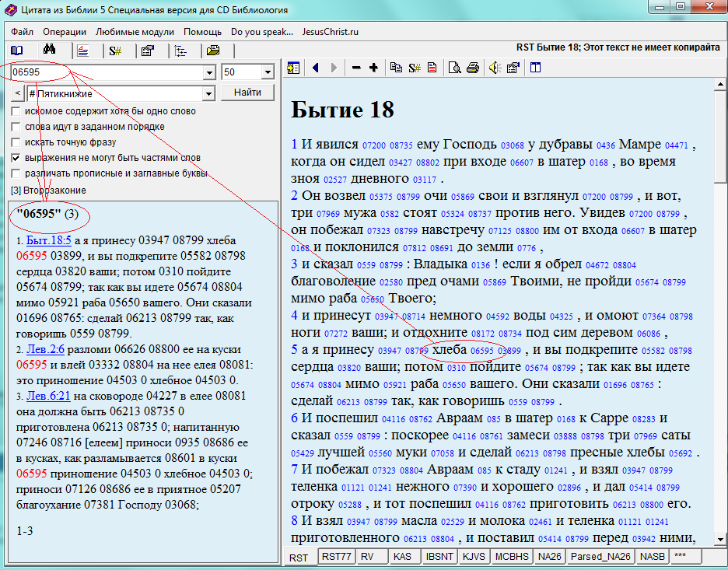Check 'искать точную фразу' option
This screenshot has width=728, height=570.
[16, 142]
